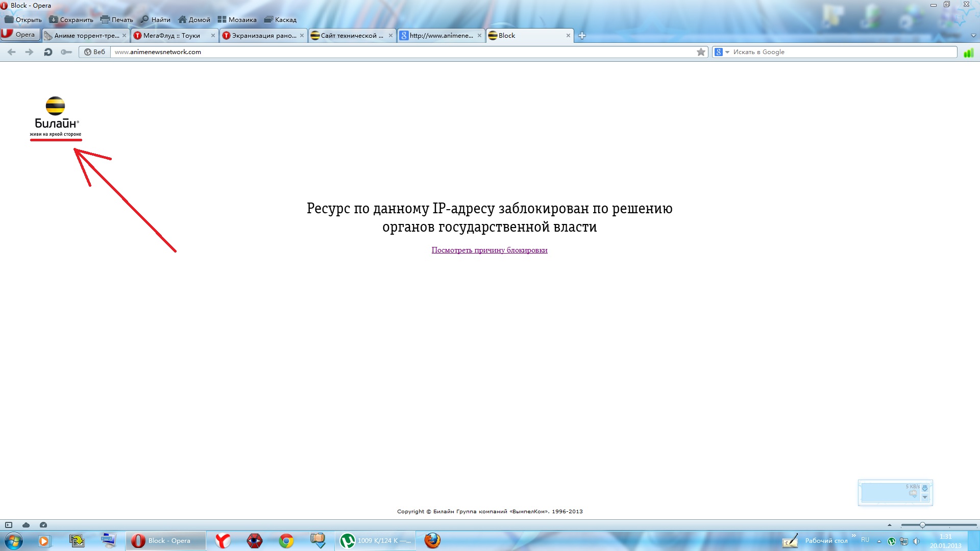The image size is (980, 551).
Task: Close the Block tab
Action: coord(568,36)
